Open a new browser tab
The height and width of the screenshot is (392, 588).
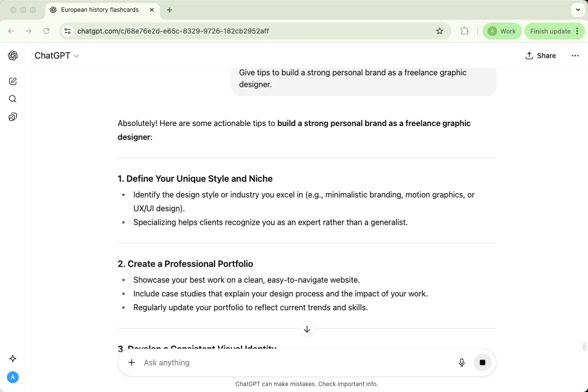pyautogui.click(x=170, y=10)
